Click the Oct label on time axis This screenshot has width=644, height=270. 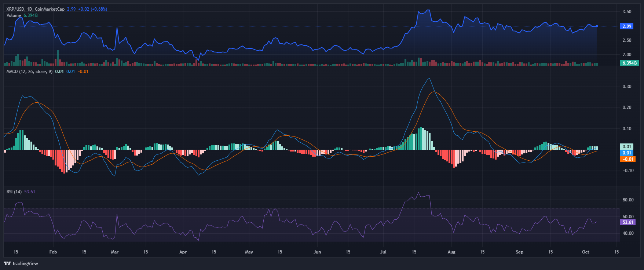click(x=586, y=252)
